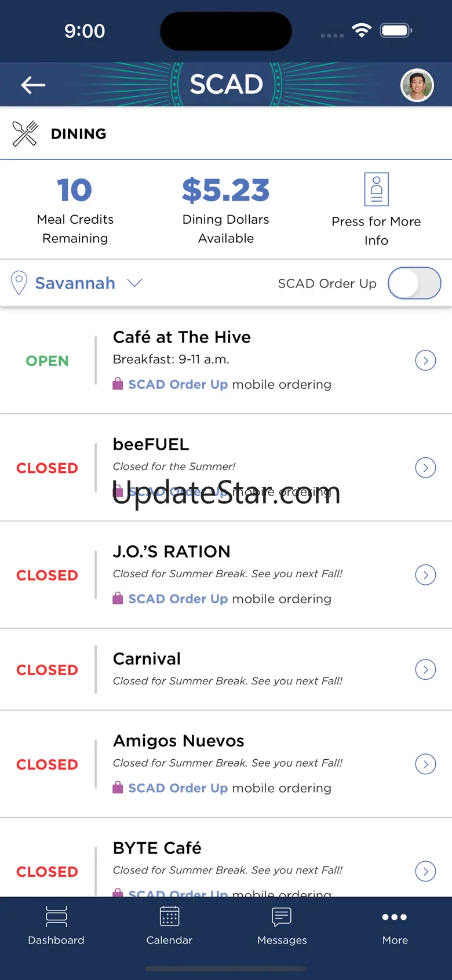Open the More menu tab
The width and height of the screenshot is (452, 980).
(395, 926)
